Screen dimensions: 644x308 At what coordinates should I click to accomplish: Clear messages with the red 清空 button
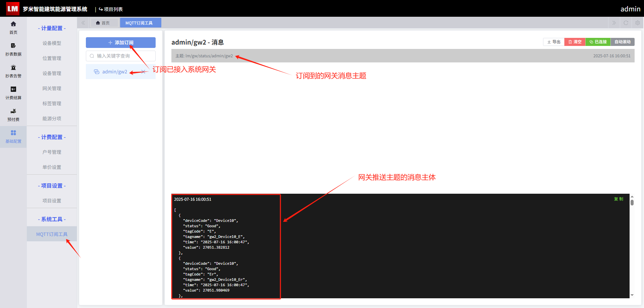tap(575, 42)
